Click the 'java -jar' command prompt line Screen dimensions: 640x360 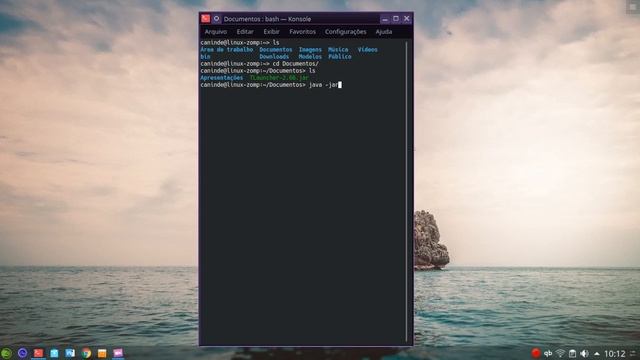tap(271, 85)
